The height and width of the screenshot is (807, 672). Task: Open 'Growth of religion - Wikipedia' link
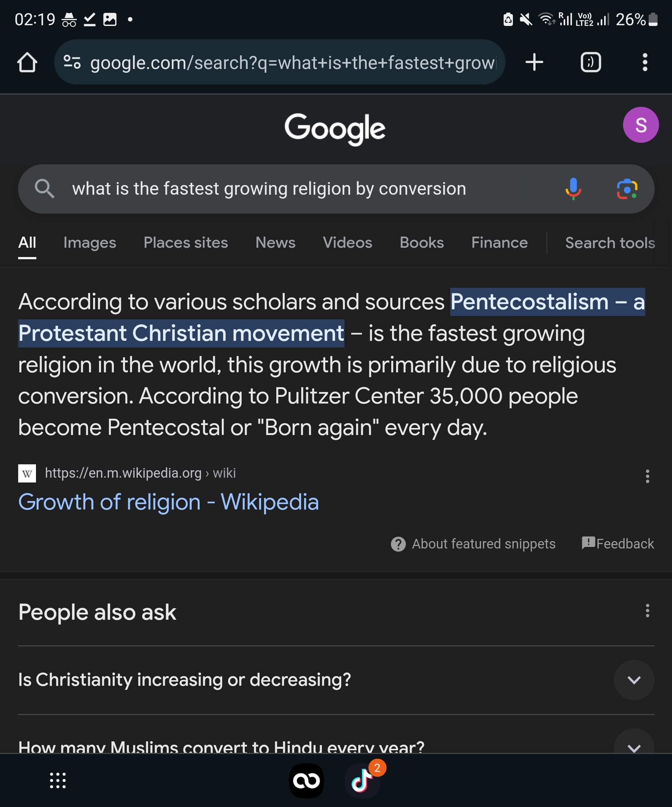tap(168, 502)
